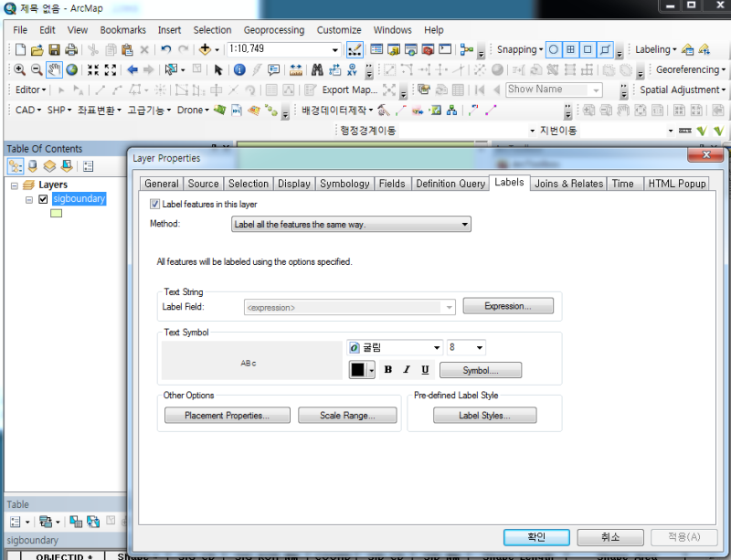
Task: Open the Snapping dropdown menu
Action: (520, 49)
